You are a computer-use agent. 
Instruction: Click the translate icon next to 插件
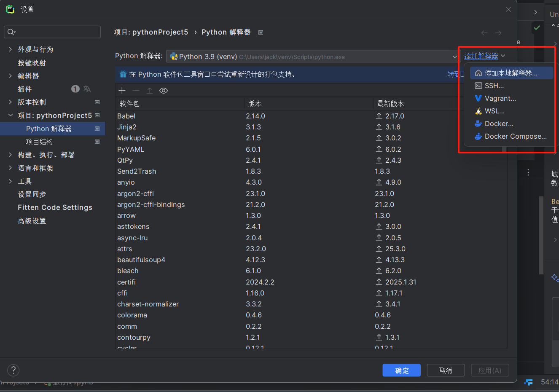[87, 89]
